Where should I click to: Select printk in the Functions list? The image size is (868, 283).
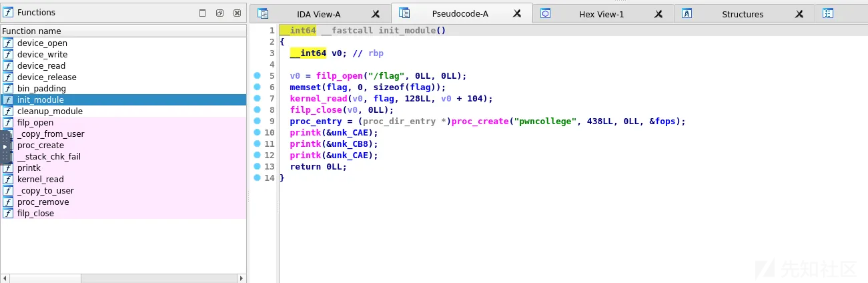tap(123, 168)
